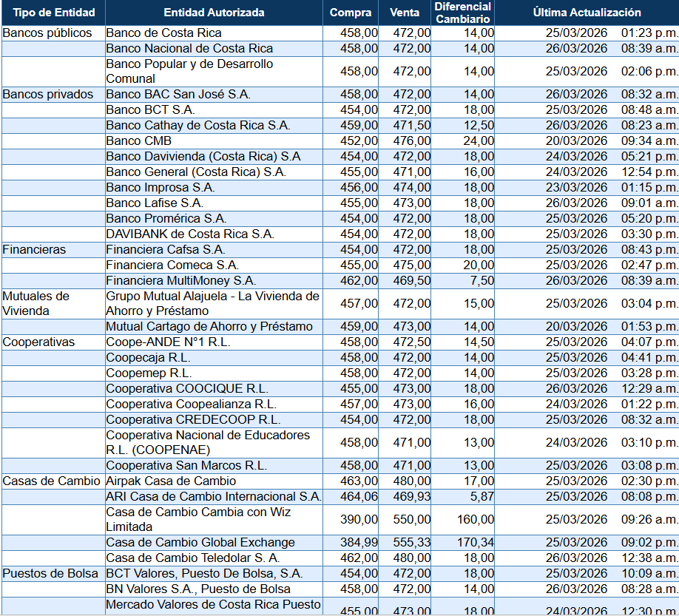Select the Venta column header

coord(405,13)
